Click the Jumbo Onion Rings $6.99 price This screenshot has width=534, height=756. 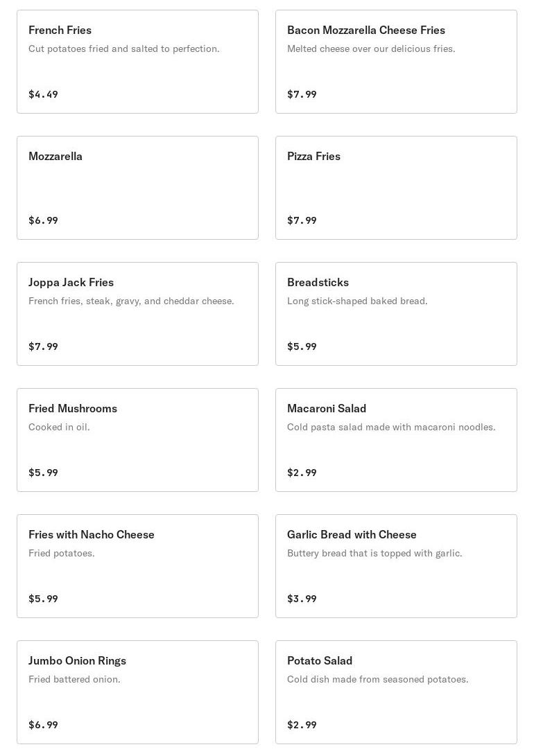click(x=43, y=725)
